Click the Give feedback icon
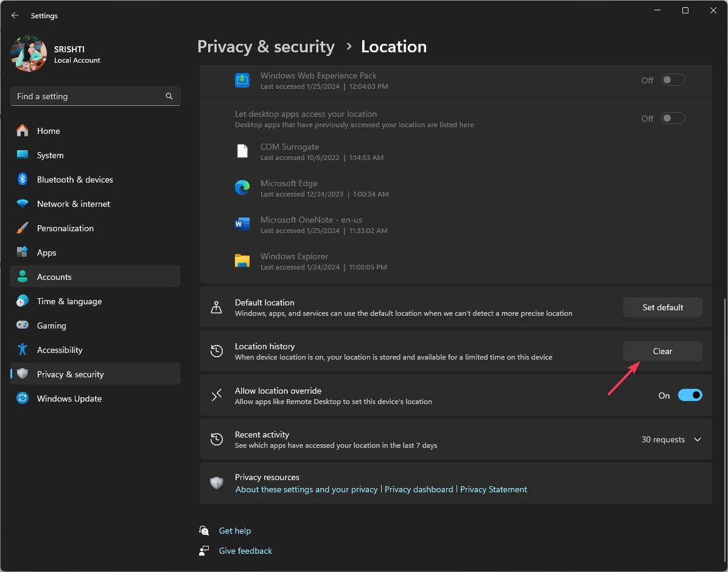This screenshot has width=728, height=572. click(x=204, y=551)
